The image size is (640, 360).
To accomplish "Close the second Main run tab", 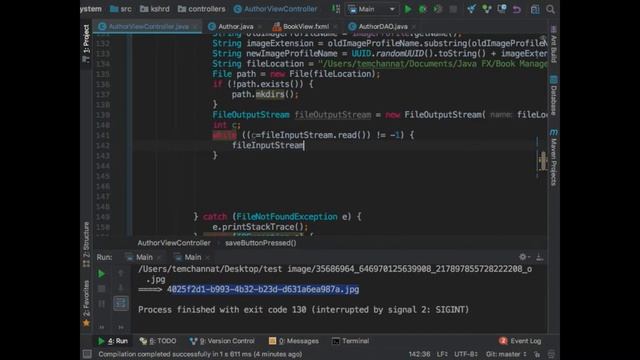I will tap(207, 258).
